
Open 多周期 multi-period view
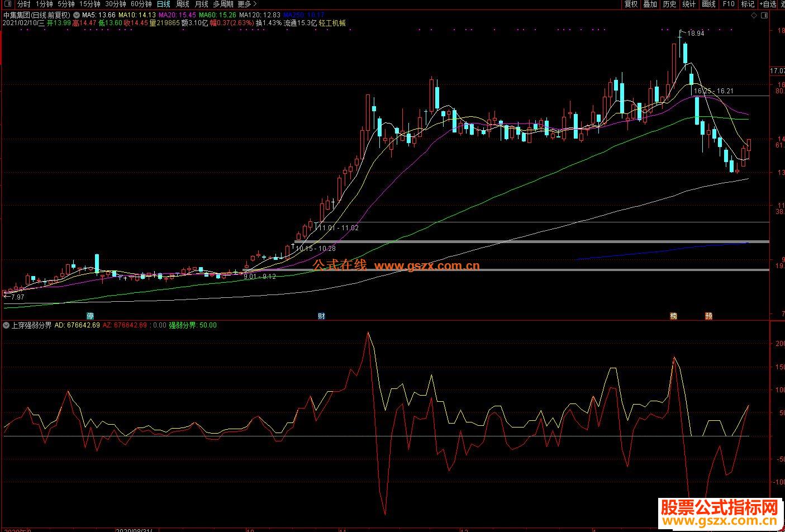click(x=223, y=4)
